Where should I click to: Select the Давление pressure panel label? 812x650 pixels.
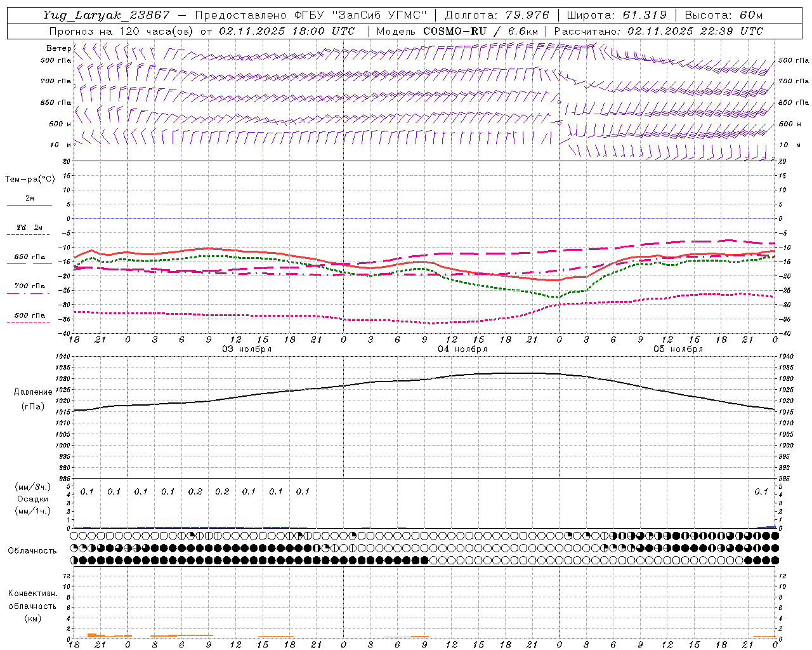click(33, 392)
